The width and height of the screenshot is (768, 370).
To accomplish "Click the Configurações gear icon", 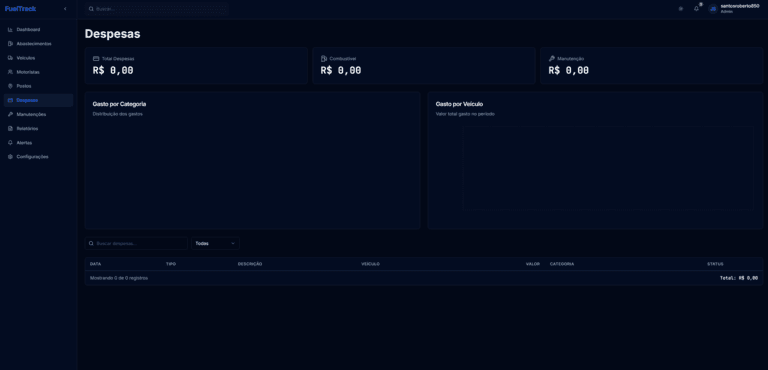I will 10,157.
